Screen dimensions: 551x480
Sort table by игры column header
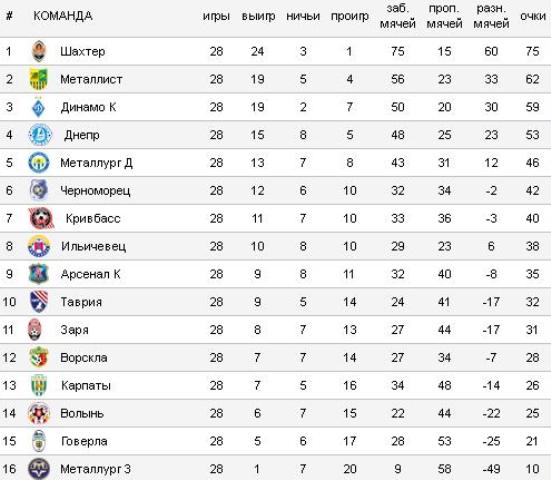pyautogui.click(x=216, y=16)
